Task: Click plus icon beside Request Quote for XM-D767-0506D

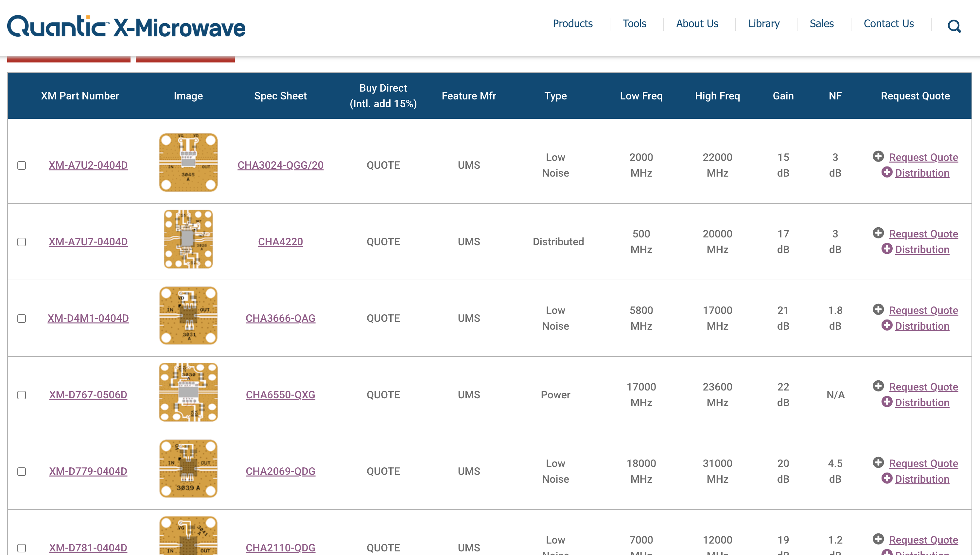Action: 878,386
